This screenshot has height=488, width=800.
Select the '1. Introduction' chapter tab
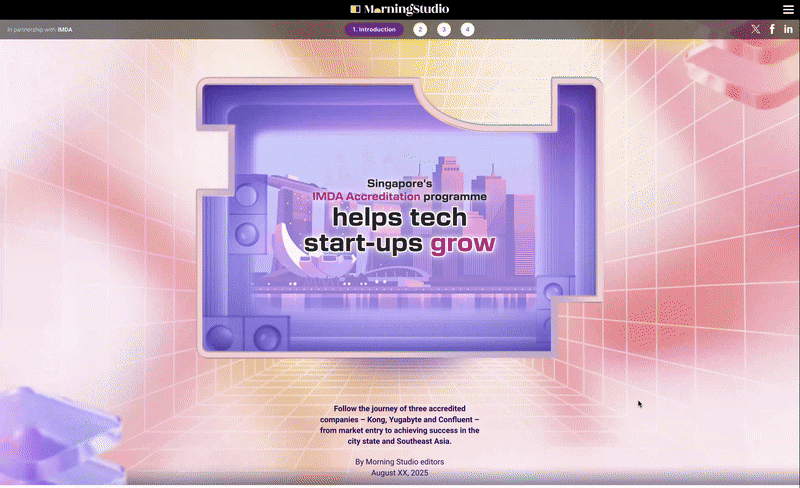(x=374, y=30)
